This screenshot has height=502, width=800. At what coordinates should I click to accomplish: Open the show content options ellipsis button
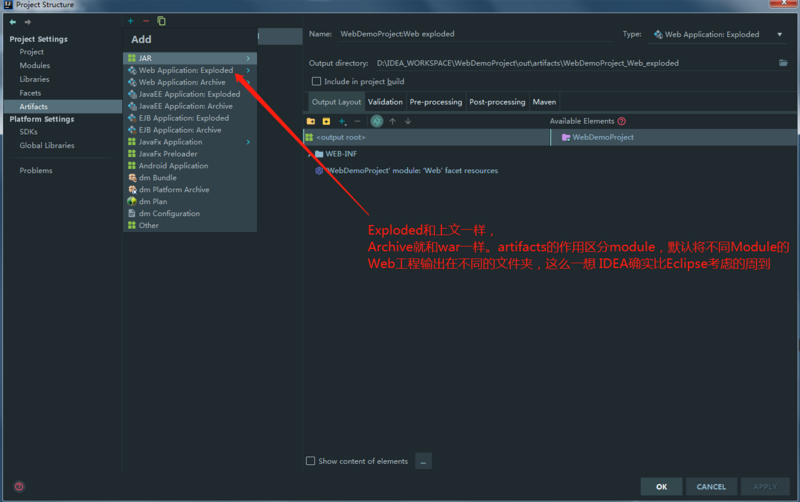tap(423, 461)
